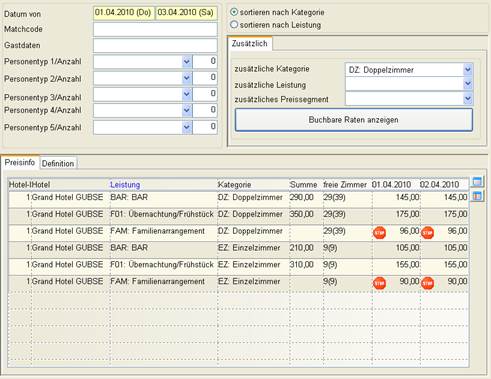Click the lower column layout icon beside the grid
This screenshot has height=379, width=491.
[477, 196]
